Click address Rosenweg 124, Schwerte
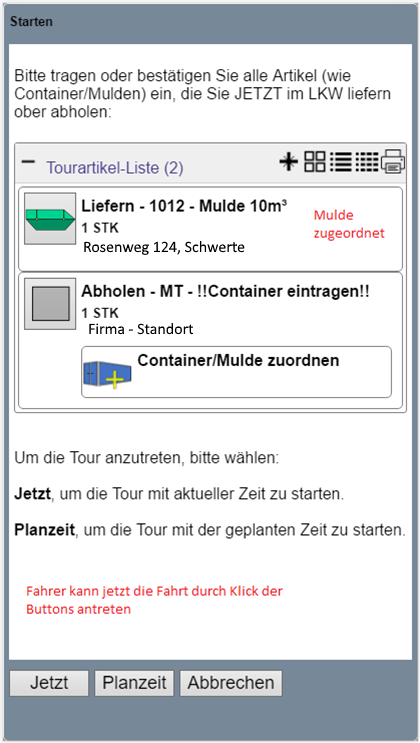The image size is (420, 743). tap(164, 247)
